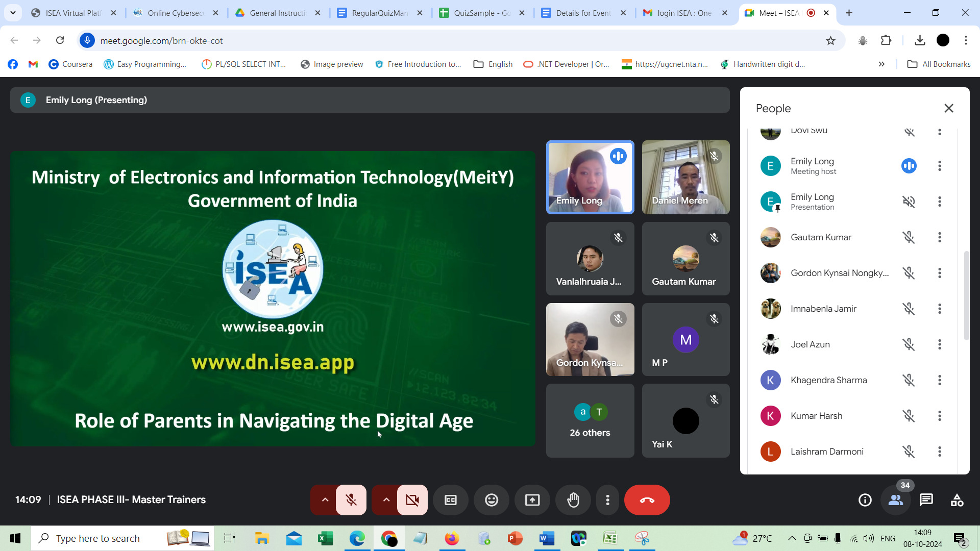The image size is (980, 551).
Task: Expand audio settings arrow beside microphone
Action: [x=325, y=500]
